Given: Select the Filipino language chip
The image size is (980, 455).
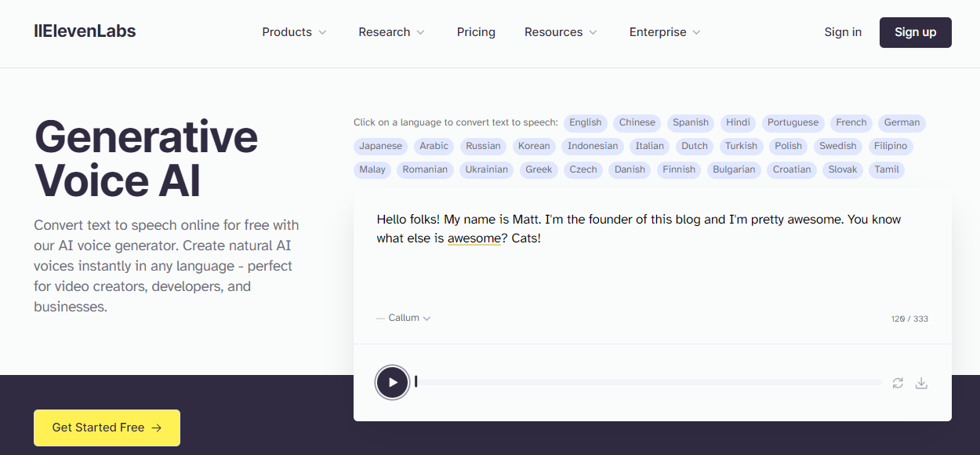Looking at the screenshot, I should point(891,146).
